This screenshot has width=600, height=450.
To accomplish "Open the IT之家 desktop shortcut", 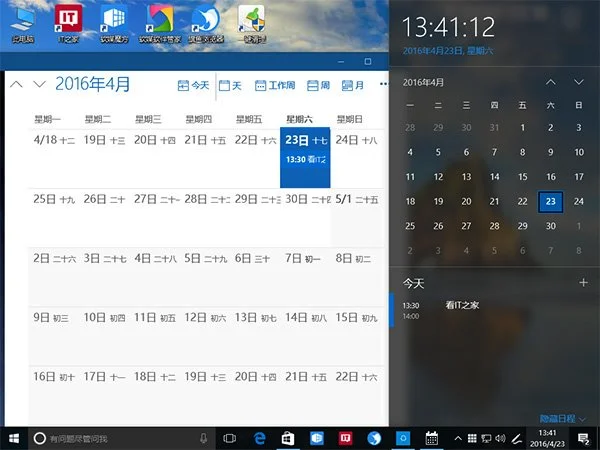I will (x=69, y=22).
